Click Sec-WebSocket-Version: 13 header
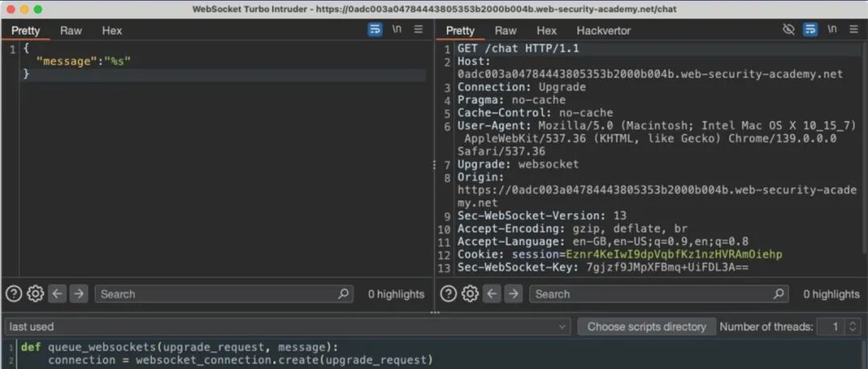868x369 pixels. point(542,215)
